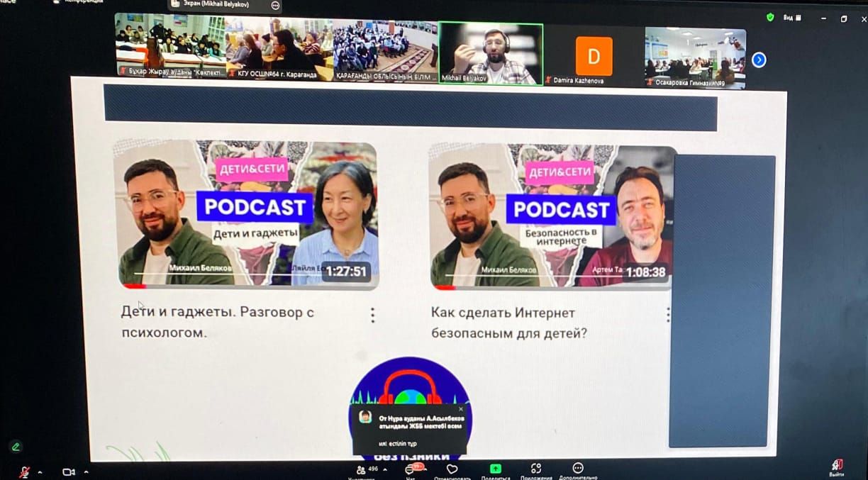Click the shared screen label Экран (Mikhail Belyakov)
This screenshot has width=868, height=480.
(x=217, y=4)
